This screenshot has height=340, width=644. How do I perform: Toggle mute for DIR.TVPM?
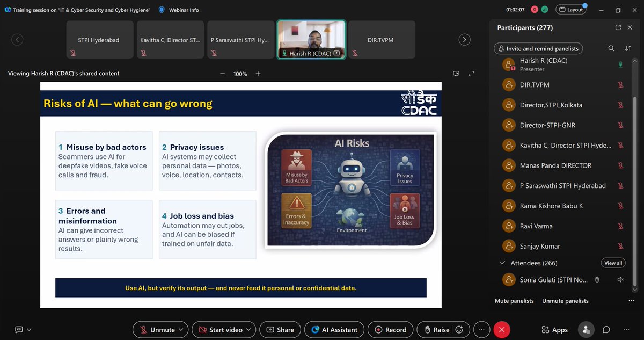(x=620, y=85)
